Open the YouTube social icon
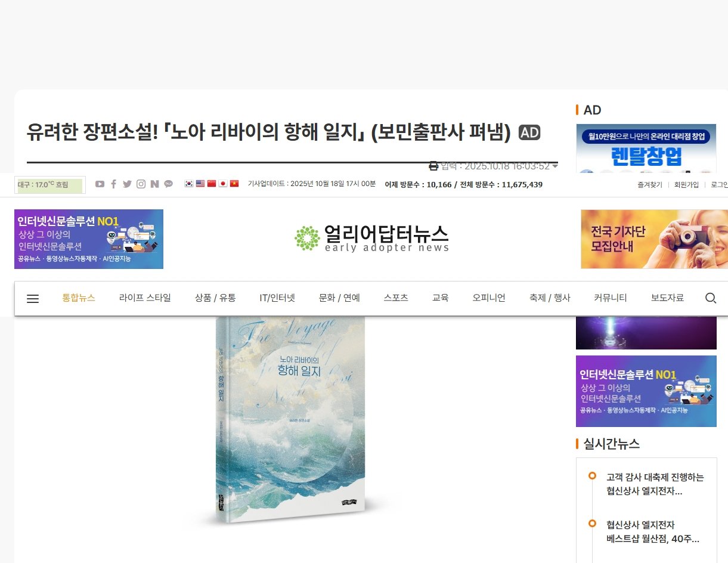This screenshot has height=563, width=728. tap(100, 184)
